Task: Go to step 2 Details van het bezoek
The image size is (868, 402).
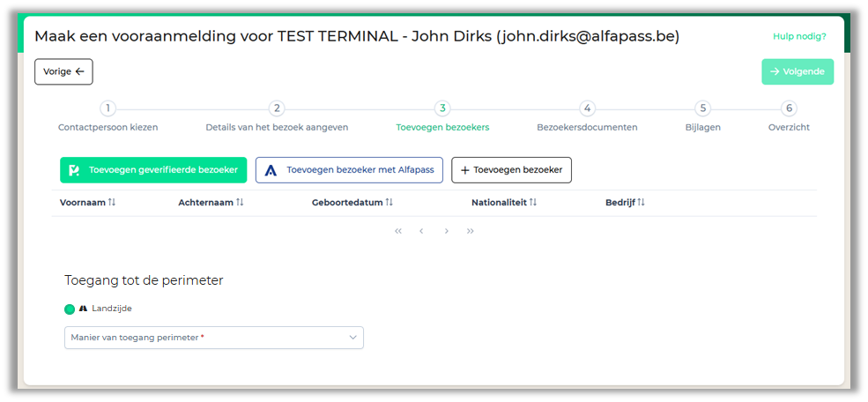Action: [277, 108]
